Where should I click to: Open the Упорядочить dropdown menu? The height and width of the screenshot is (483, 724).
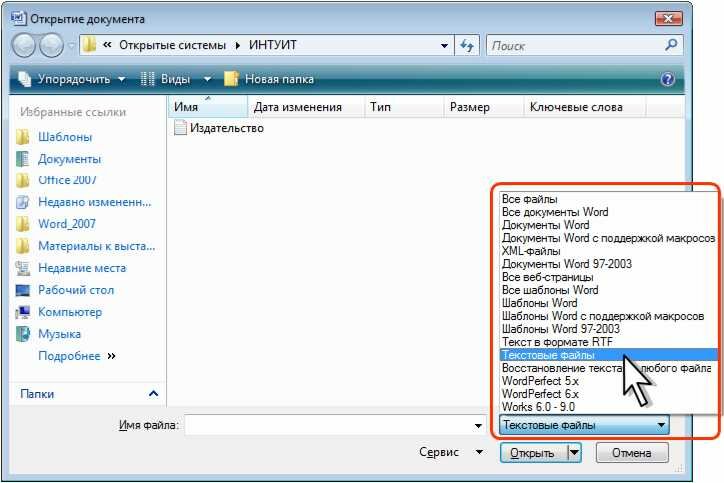[x=72, y=79]
